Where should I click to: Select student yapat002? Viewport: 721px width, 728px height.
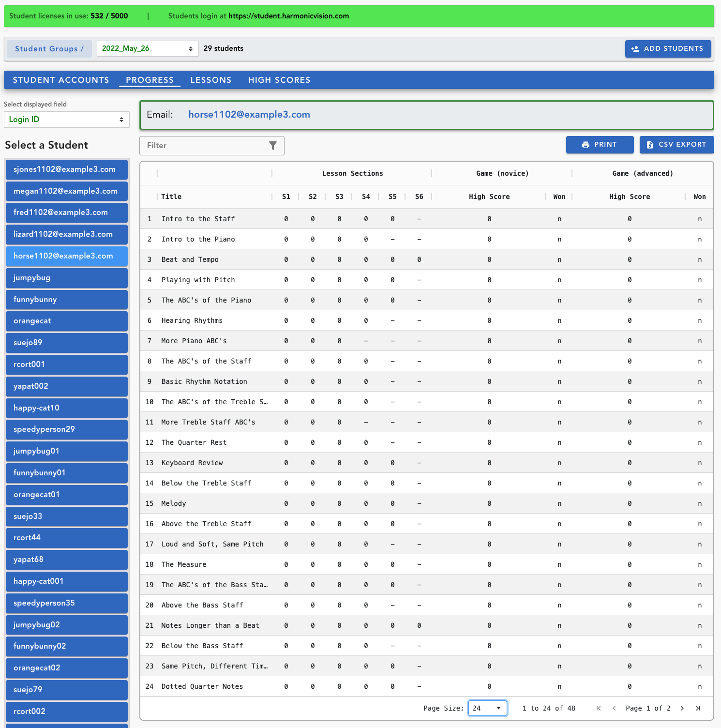67,386
